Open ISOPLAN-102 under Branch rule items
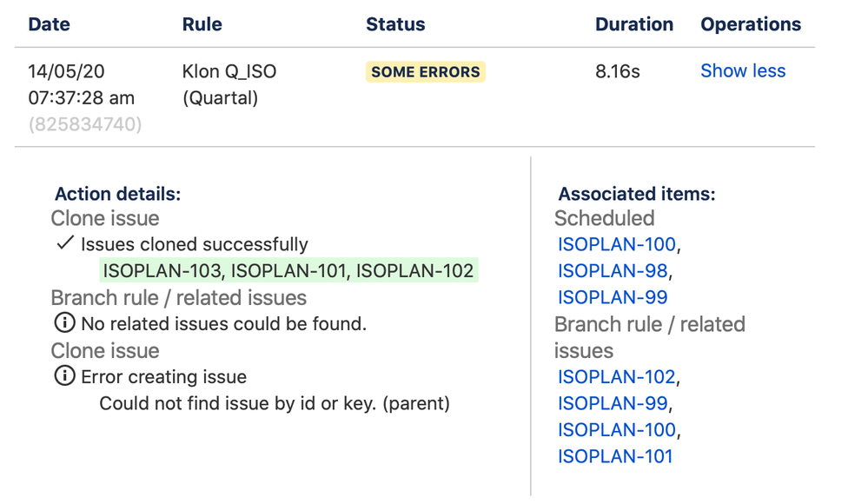868x504 pixels. (x=617, y=376)
